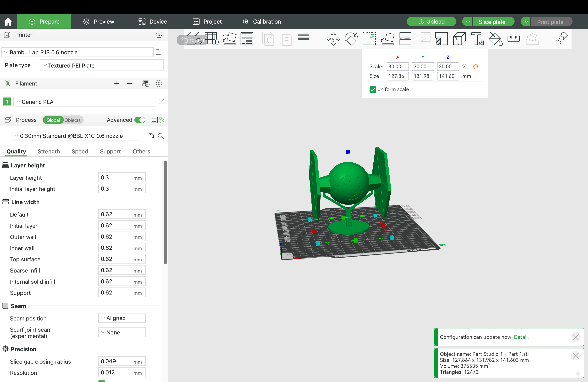Select the Cut tool

[405, 39]
